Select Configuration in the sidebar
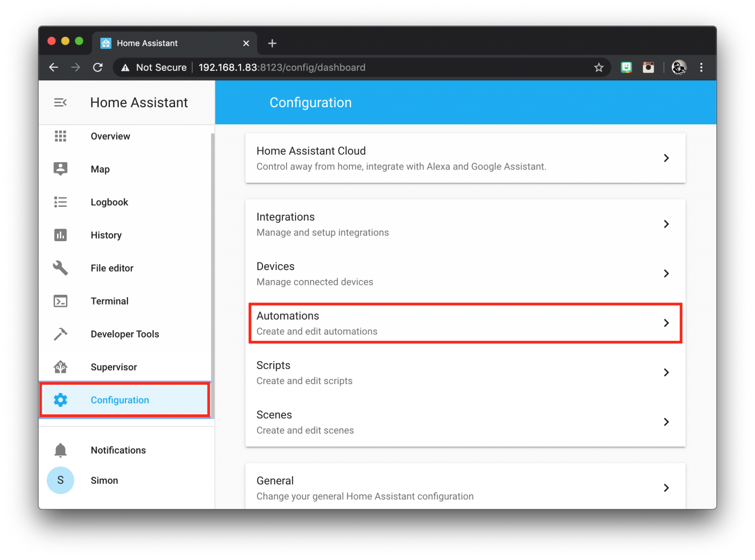This screenshot has width=755, height=560. [119, 400]
